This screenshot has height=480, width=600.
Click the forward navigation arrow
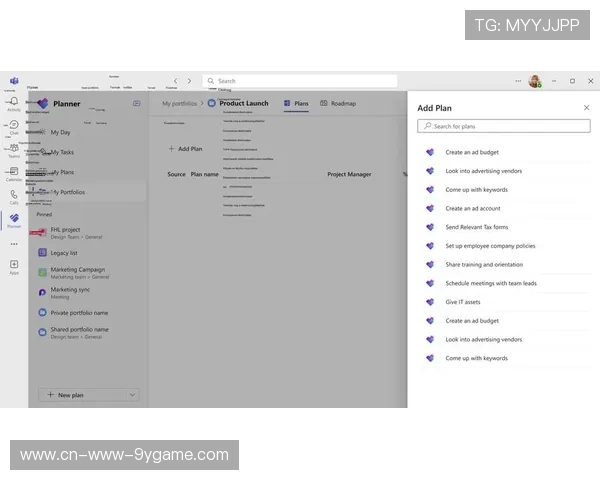190,81
